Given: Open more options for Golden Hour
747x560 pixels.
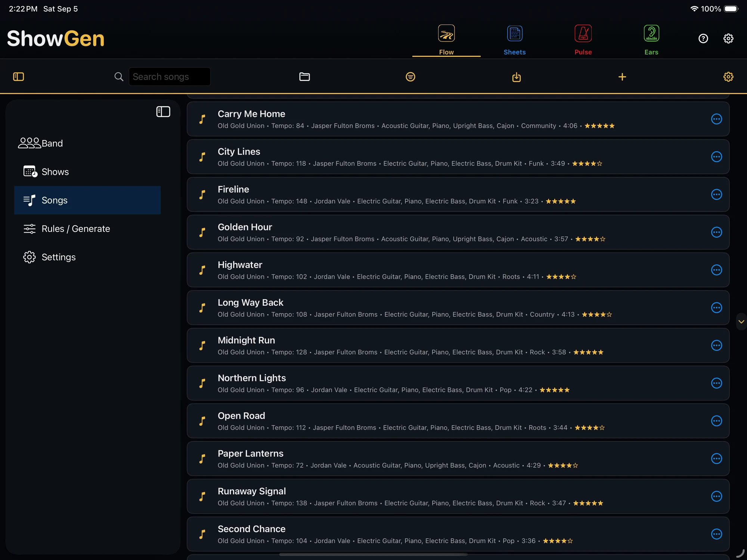Looking at the screenshot, I should pos(716,232).
